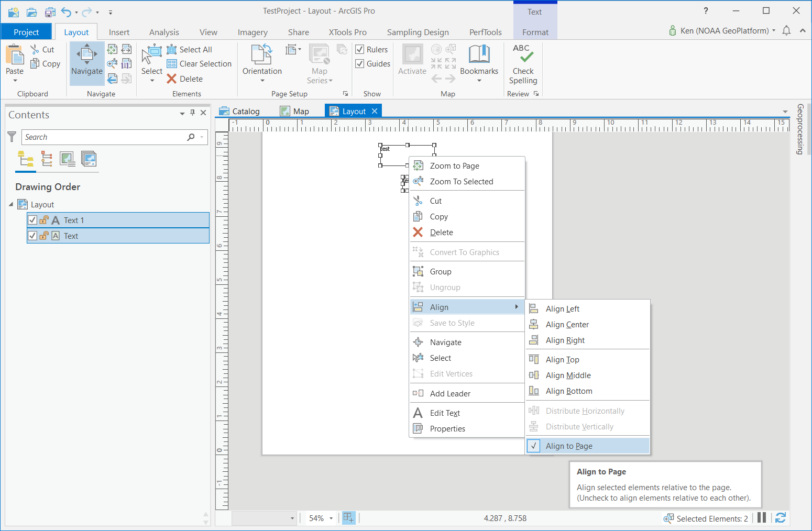This screenshot has width=812, height=531.
Task: Switch to the overlapping pages list view
Action: coord(89,159)
